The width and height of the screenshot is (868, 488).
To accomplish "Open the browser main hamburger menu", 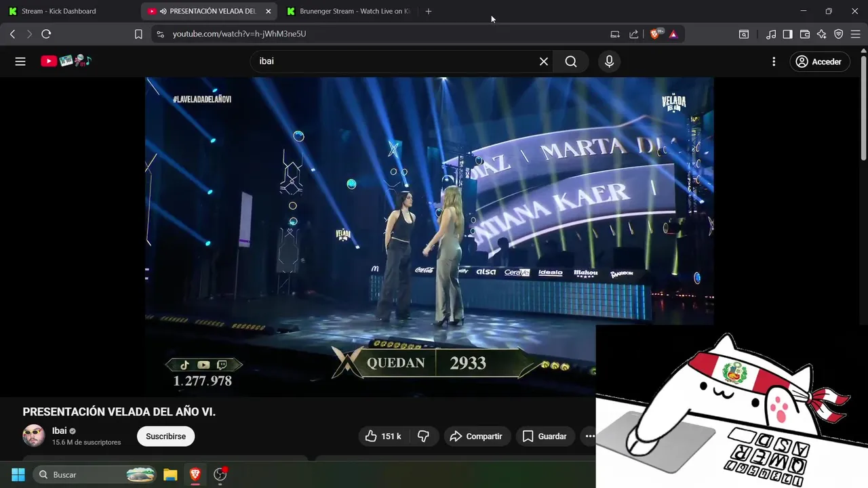I will (x=856, y=34).
